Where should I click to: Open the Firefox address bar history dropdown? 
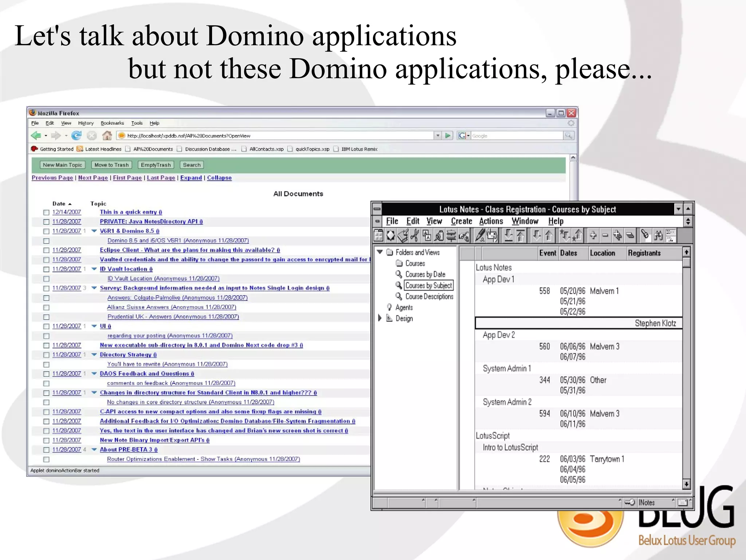pos(437,136)
